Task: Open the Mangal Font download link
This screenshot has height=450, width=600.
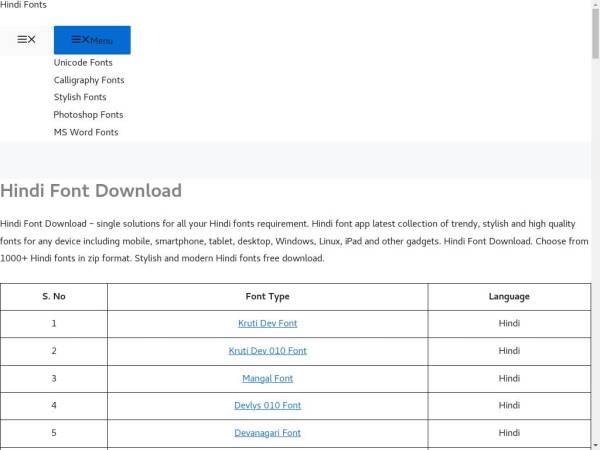Action: 267,379
